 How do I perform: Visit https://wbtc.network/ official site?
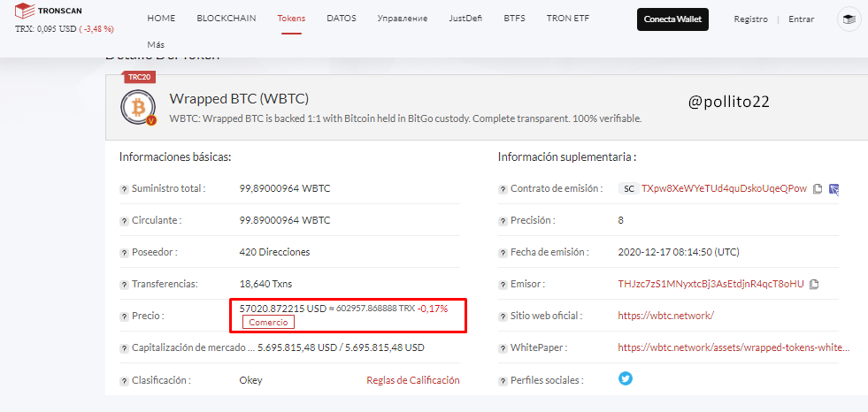click(x=666, y=316)
